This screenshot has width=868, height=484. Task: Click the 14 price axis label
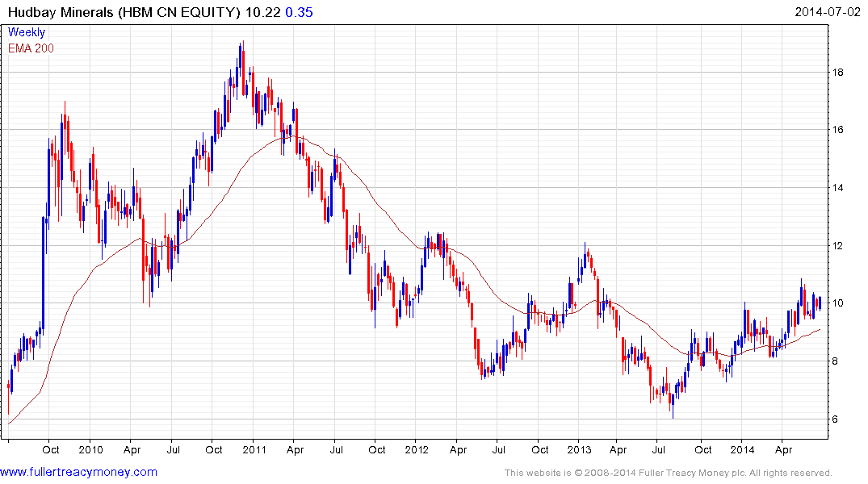coord(837,187)
